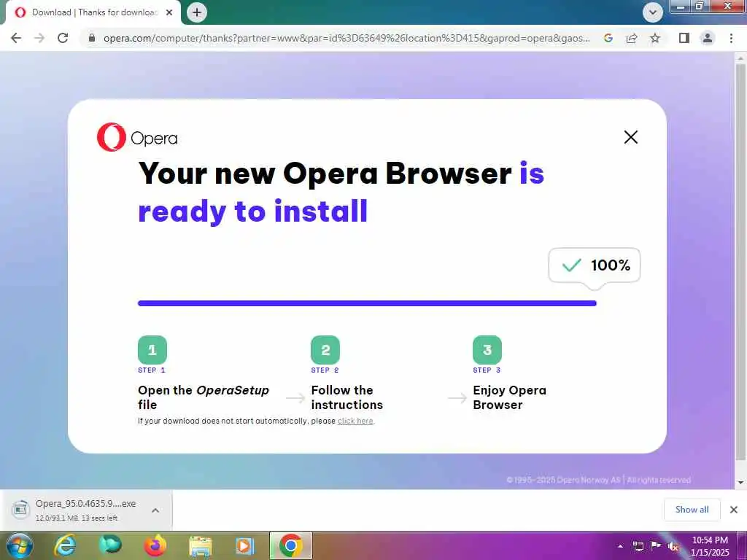747x560 pixels.
Task: Follow the 'click here' download link
Action: [355, 421]
